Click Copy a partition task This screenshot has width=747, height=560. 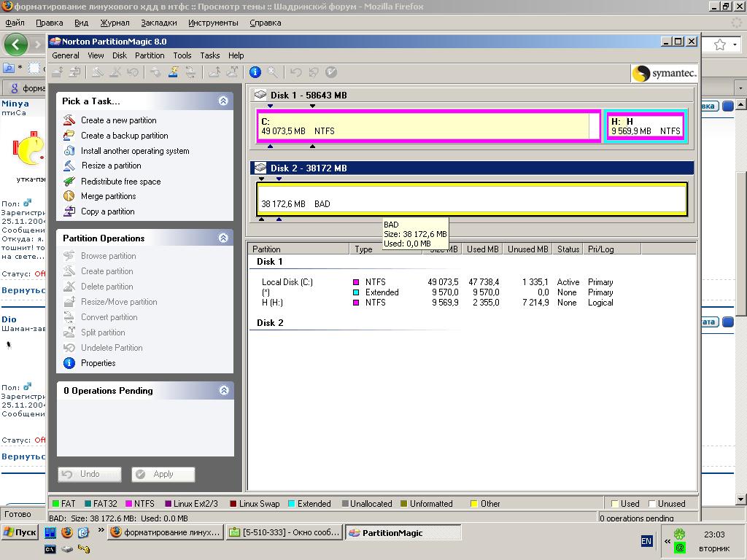pos(107,211)
